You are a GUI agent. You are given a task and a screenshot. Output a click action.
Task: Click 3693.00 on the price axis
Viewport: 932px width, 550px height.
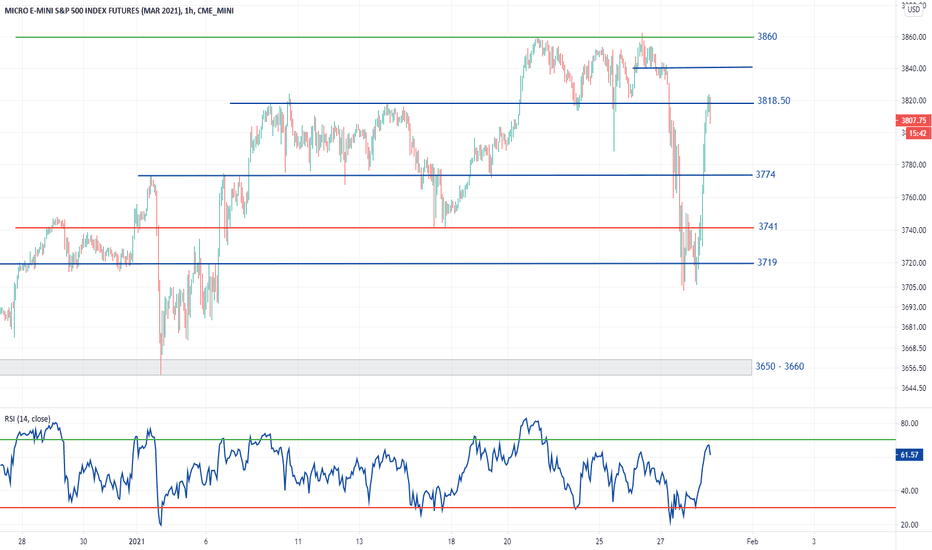914,307
